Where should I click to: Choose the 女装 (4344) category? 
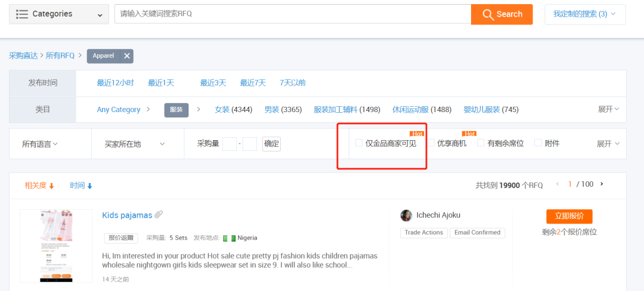[x=233, y=110]
